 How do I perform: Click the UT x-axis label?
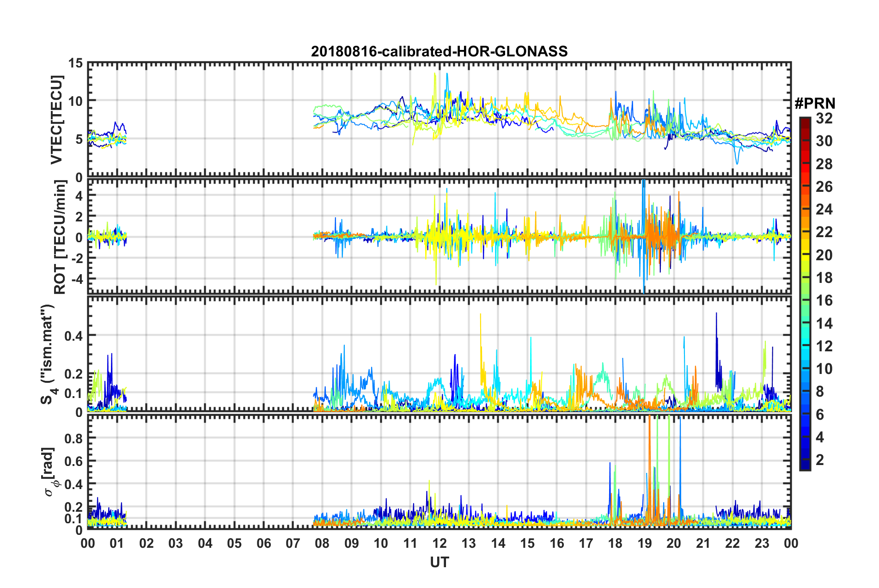click(x=439, y=562)
